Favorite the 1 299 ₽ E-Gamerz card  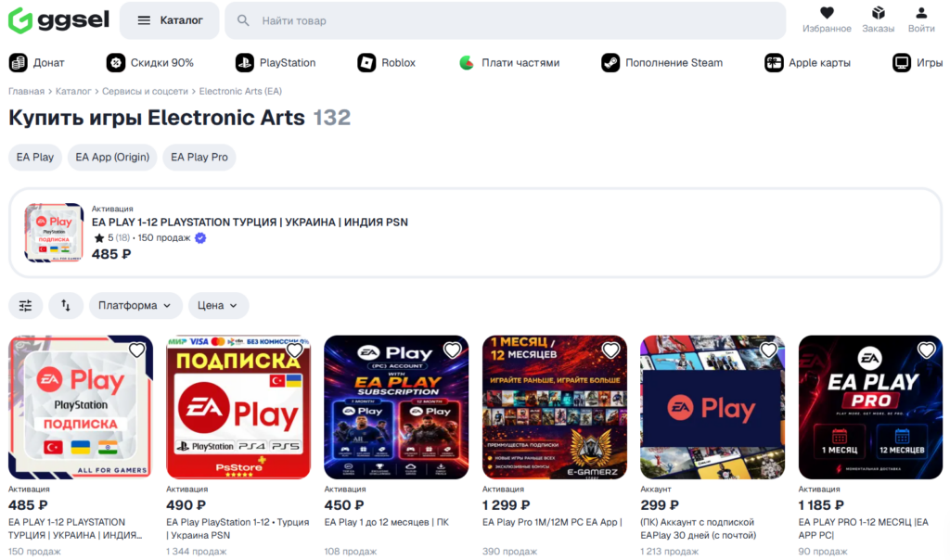(x=610, y=350)
